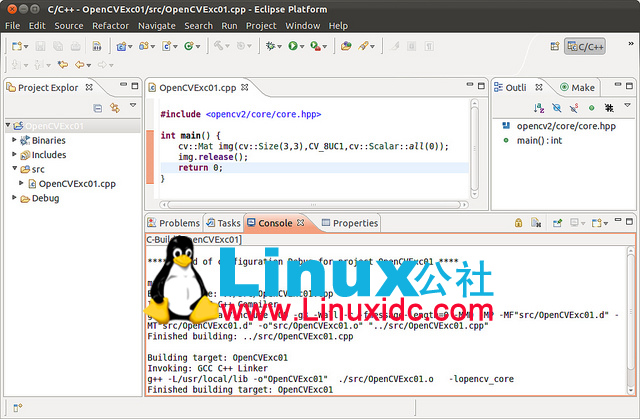Screen dimensions: 640x419
Task: Collapse OpenCVExc01 project node
Action: tap(8, 125)
